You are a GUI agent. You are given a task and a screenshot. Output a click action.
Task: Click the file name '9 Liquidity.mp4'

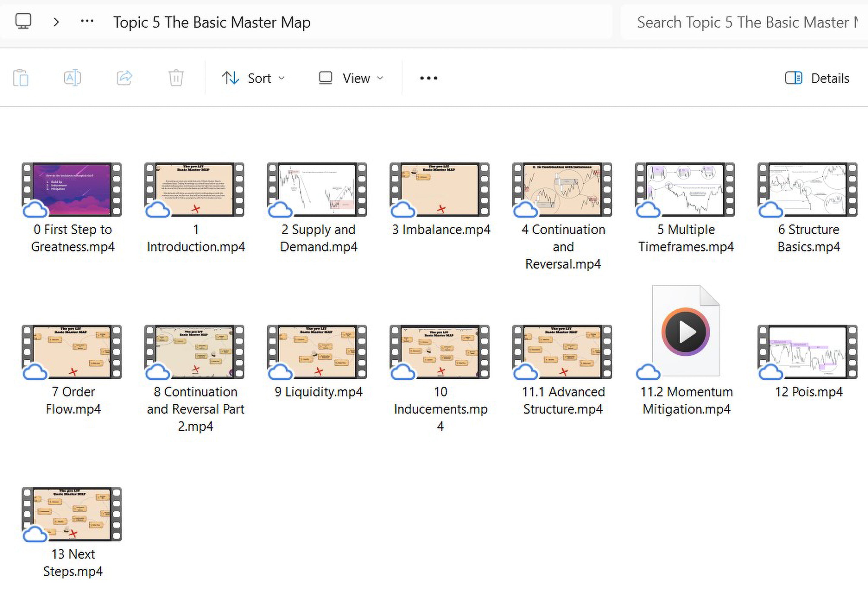tap(318, 392)
